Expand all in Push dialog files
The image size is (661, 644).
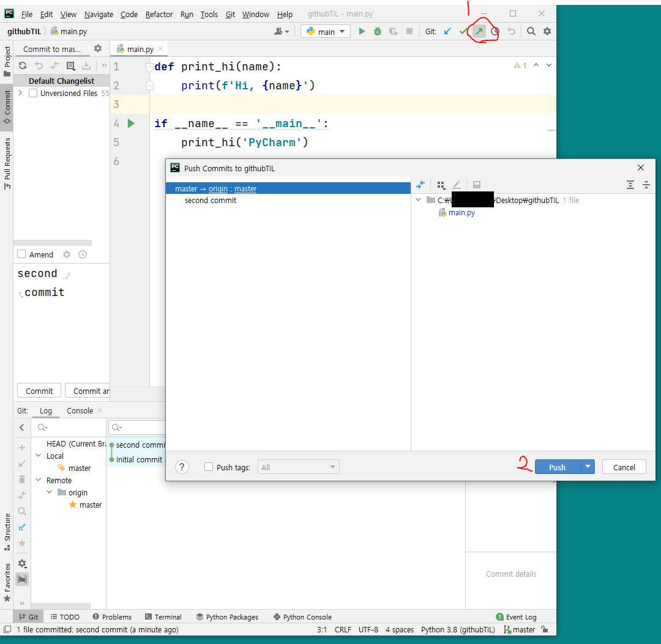[x=630, y=185]
